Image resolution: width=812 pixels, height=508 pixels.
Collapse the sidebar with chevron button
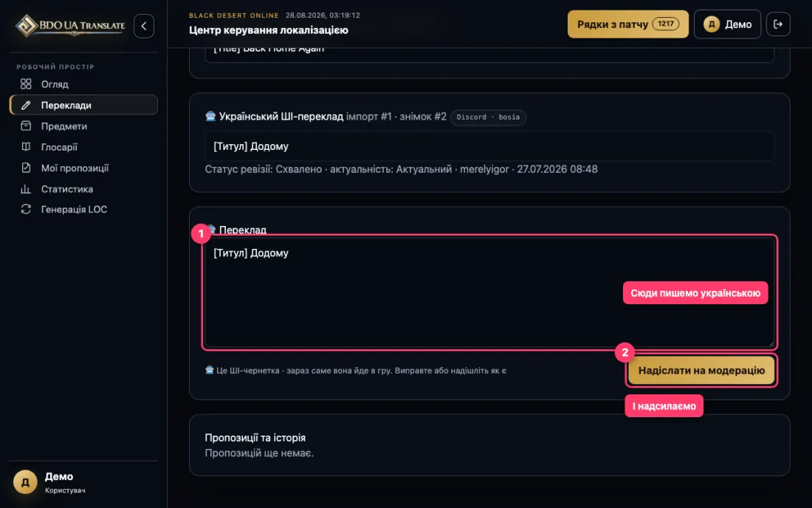144,26
